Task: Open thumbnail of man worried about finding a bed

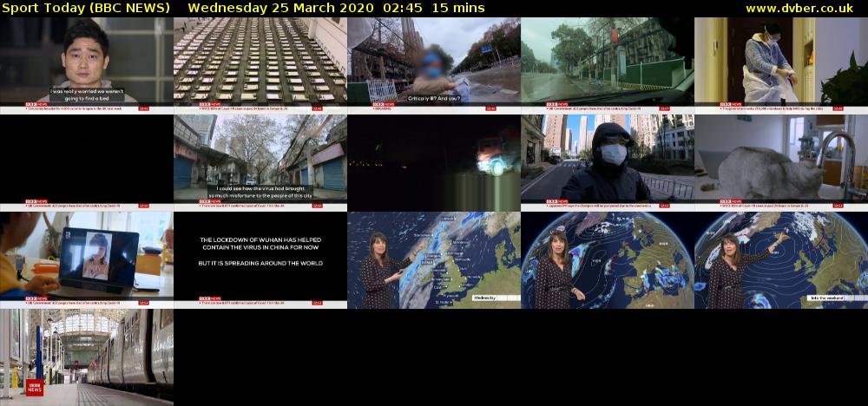Action: 86,65
